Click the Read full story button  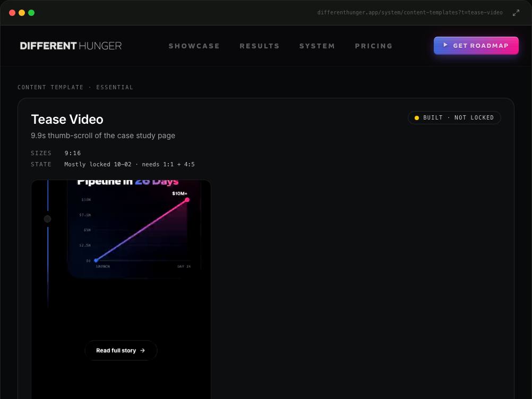(121, 351)
